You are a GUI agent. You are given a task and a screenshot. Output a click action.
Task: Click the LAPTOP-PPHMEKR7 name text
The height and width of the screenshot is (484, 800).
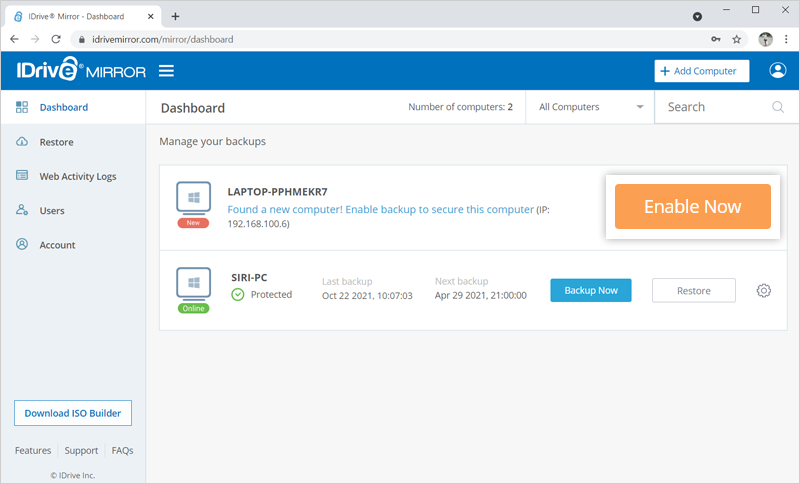point(278,192)
